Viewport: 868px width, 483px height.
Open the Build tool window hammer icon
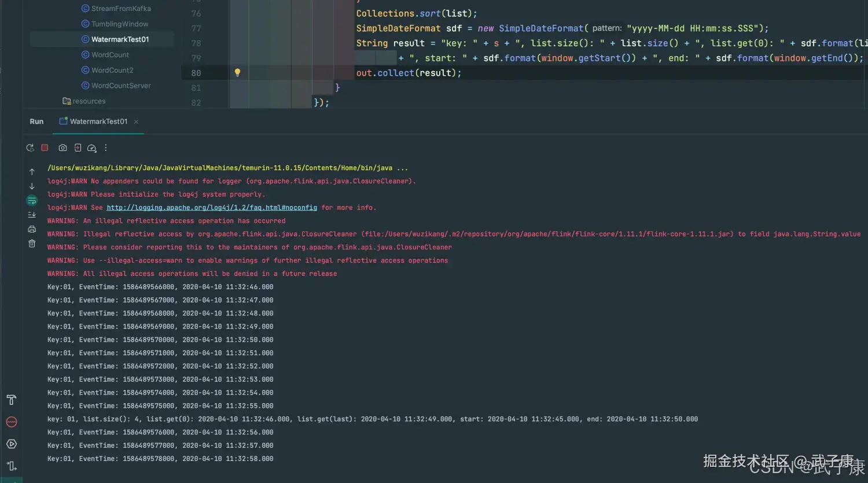[x=11, y=400]
